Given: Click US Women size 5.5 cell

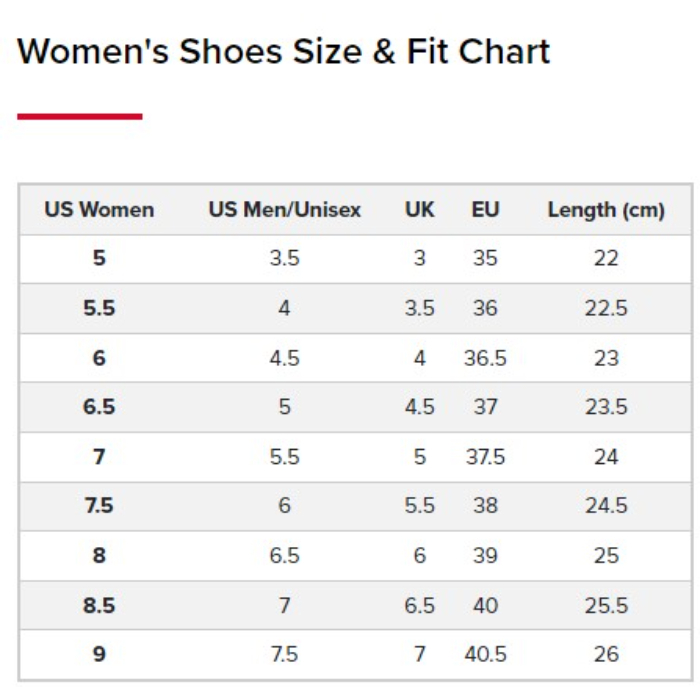Looking at the screenshot, I should tap(99, 308).
